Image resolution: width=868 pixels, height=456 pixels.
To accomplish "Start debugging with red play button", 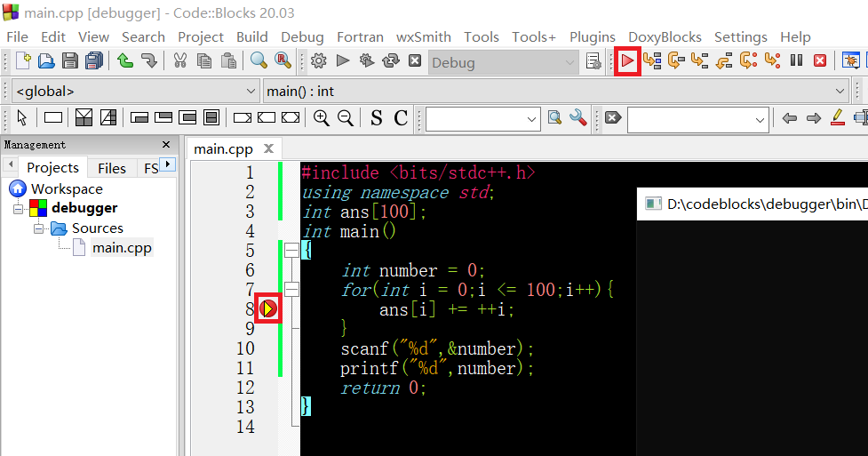I will (x=627, y=61).
